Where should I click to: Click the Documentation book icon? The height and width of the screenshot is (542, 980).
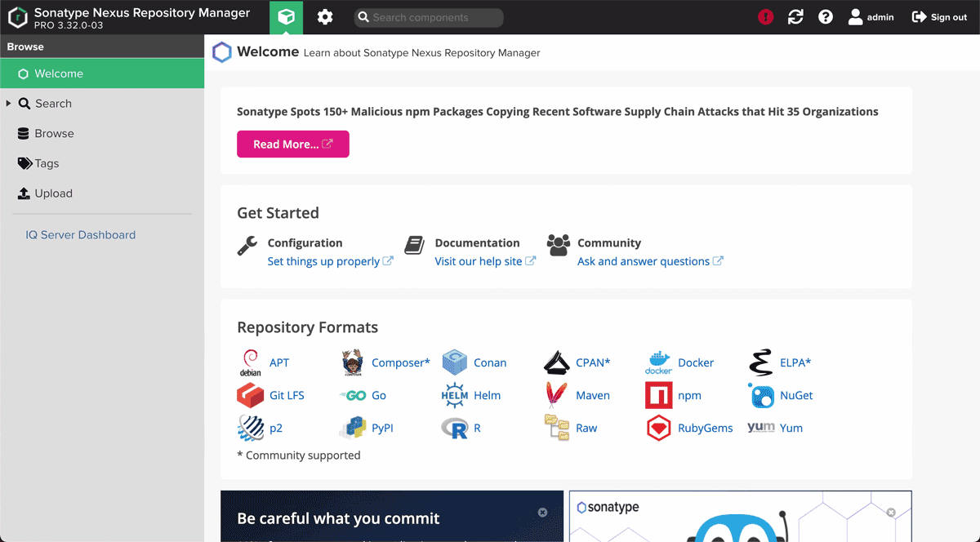(x=415, y=245)
